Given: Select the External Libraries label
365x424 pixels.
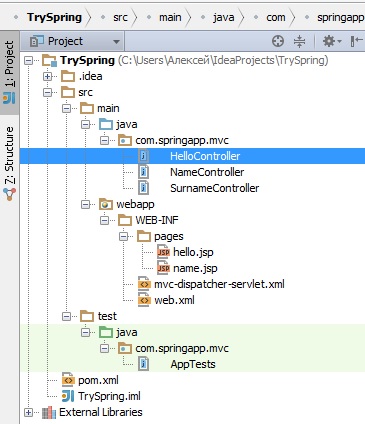Looking at the screenshot, I should 101,412.
